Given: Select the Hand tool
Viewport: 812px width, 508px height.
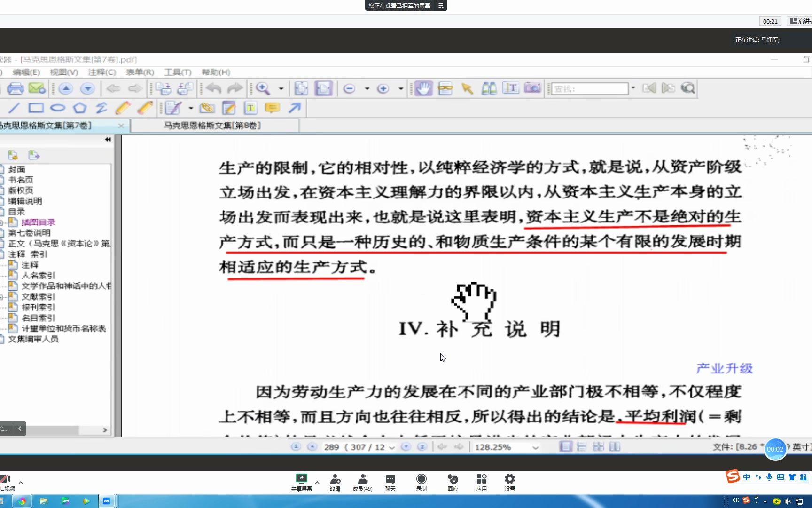Looking at the screenshot, I should (423, 88).
